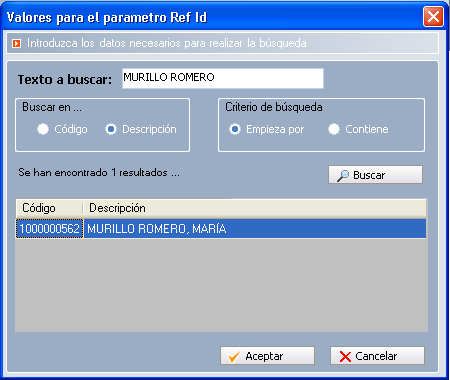Select code cell 1000000562

[49, 229]
